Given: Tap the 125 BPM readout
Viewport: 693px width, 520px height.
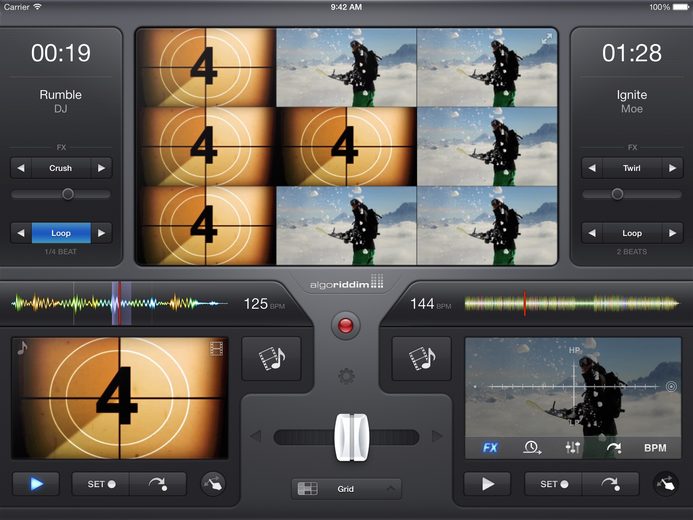Looking at the screenshot, I should (x=264, y=304).
